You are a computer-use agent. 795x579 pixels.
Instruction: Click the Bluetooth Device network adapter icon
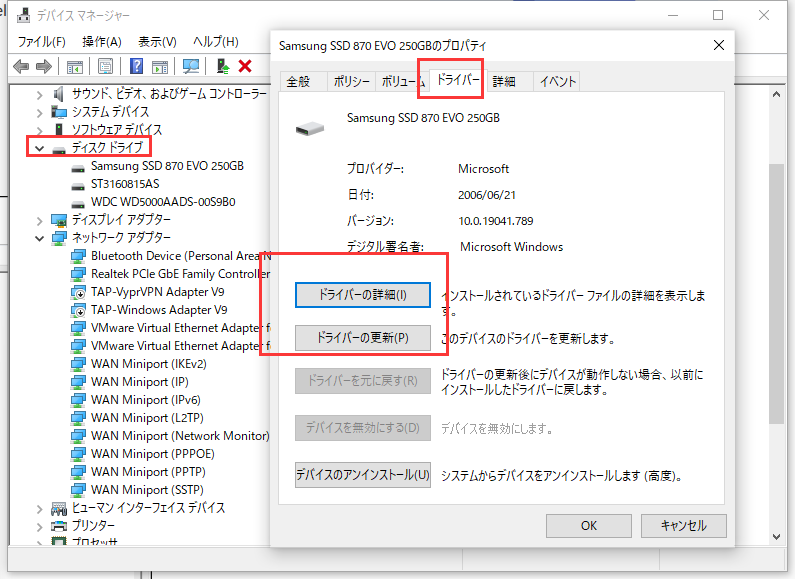(x=78, y=256)
